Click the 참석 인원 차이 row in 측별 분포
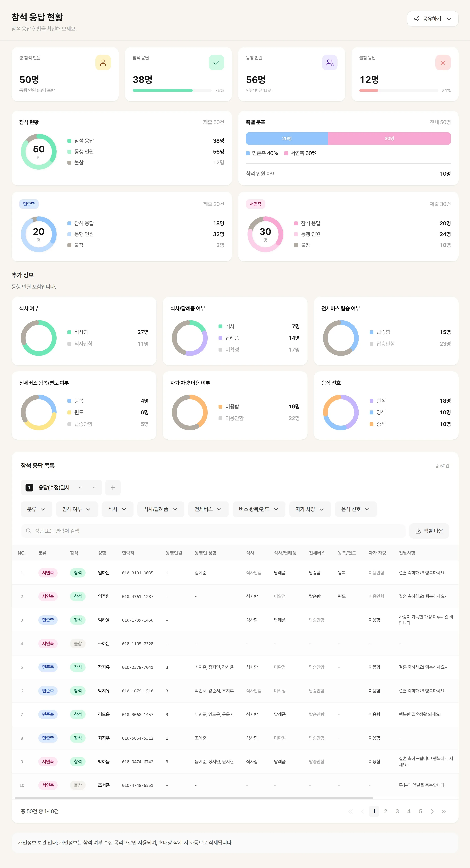Viewport: 470px width, 868px height. coord(348,174)
